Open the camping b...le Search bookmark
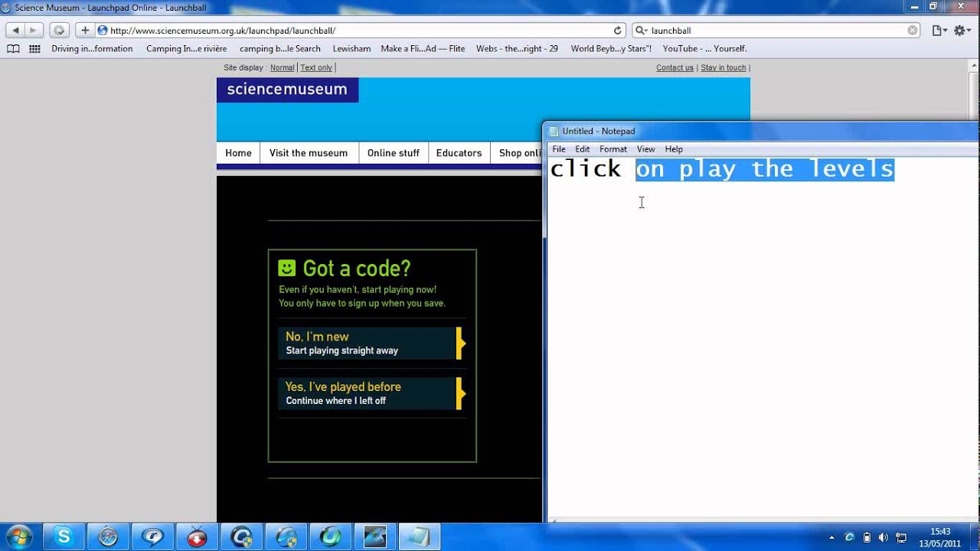The image size is (980, 551). 279,48
